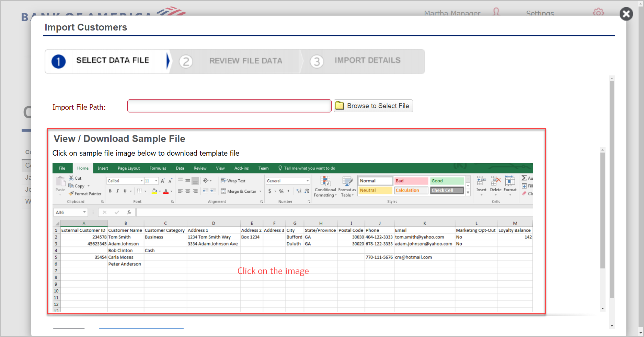
Task: Click the Data tab in sample Excel
Action: tap(180, 168)
